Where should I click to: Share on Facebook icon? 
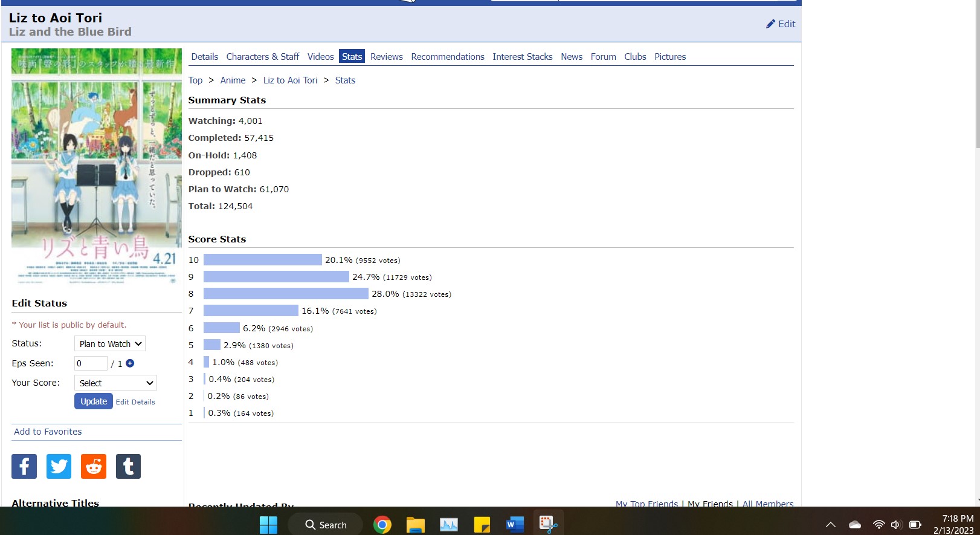tap(24, 466)
